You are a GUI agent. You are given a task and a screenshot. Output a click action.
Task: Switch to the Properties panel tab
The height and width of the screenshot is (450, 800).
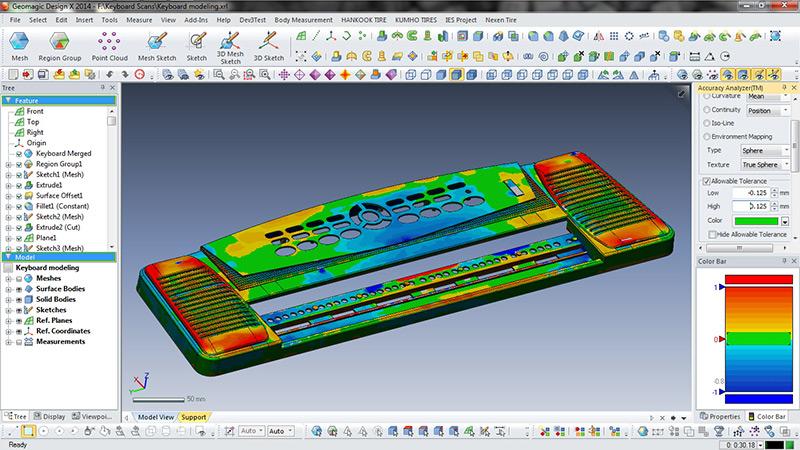tap(721, 416)
